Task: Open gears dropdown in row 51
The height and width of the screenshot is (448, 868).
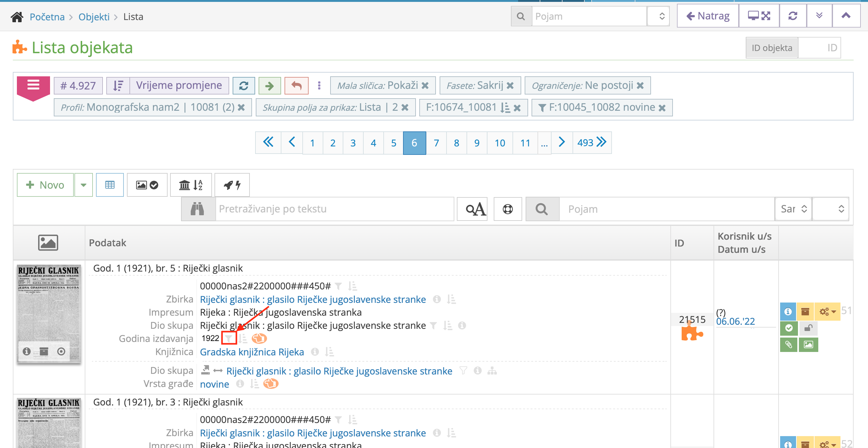Action: click(x=828, y=312)
